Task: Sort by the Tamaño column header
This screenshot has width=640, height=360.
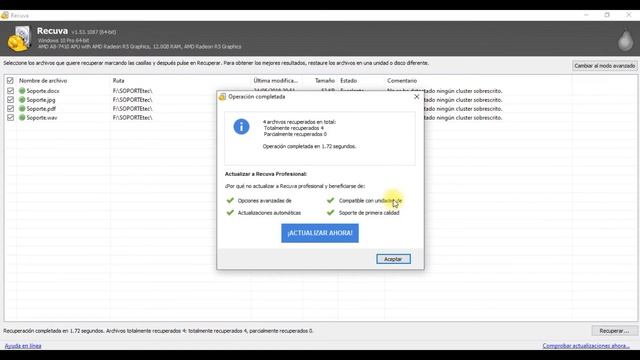Action: pos(324,81)
